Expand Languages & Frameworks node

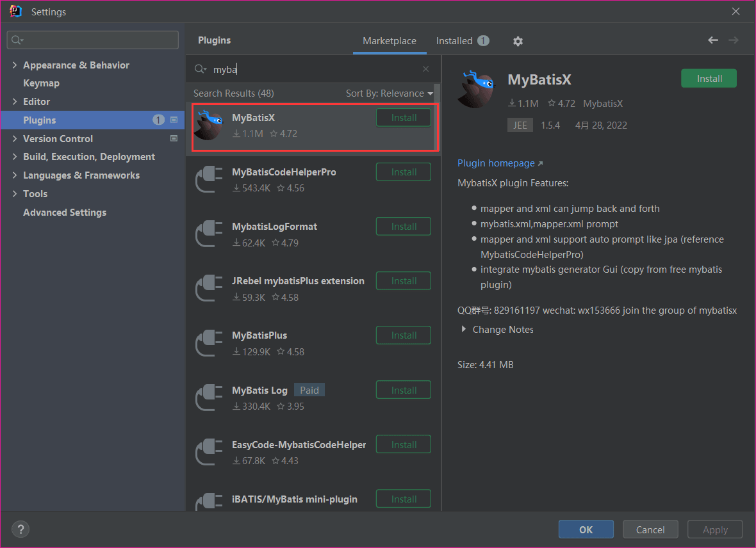click(15, 175)
